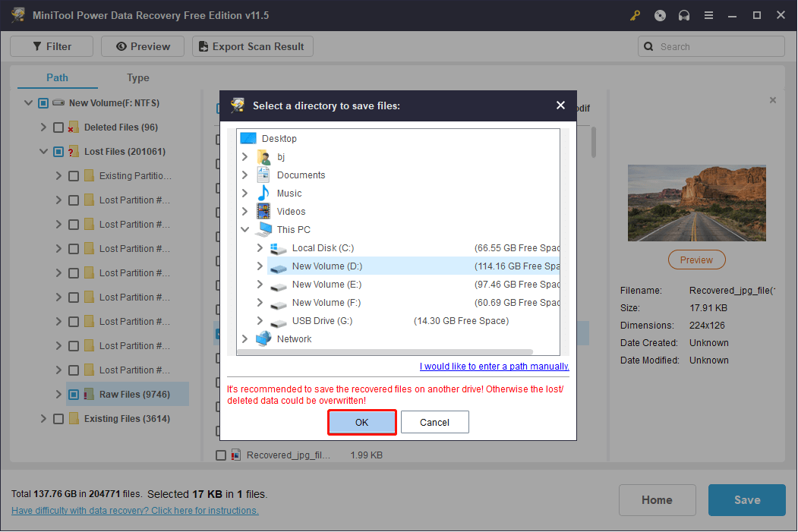Viewport: 798px width, 532px height.
Task: Check the Existing Files checkbox
Action: [x=58, y=418]
